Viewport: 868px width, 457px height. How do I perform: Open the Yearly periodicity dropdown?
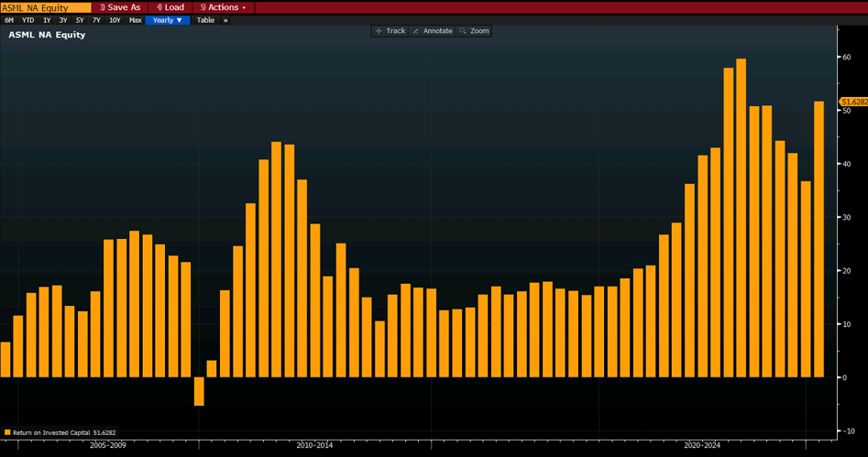pos(168,20)
